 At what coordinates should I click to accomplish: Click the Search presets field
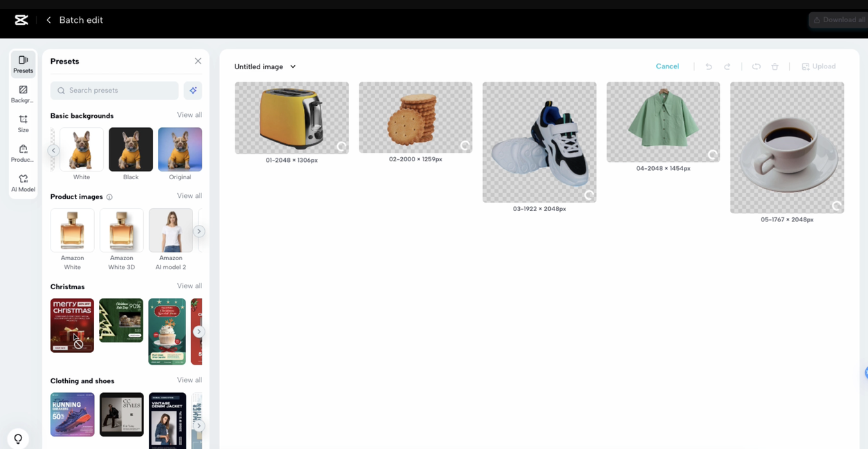click(114, 91)
